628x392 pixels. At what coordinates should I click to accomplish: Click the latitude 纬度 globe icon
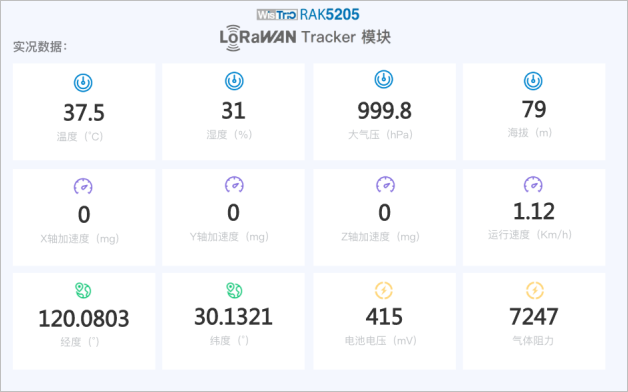234,290
